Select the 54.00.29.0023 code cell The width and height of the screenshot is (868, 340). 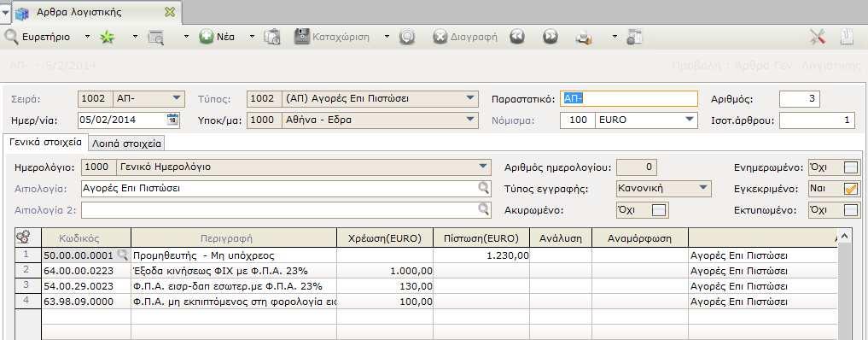point(86,286)
